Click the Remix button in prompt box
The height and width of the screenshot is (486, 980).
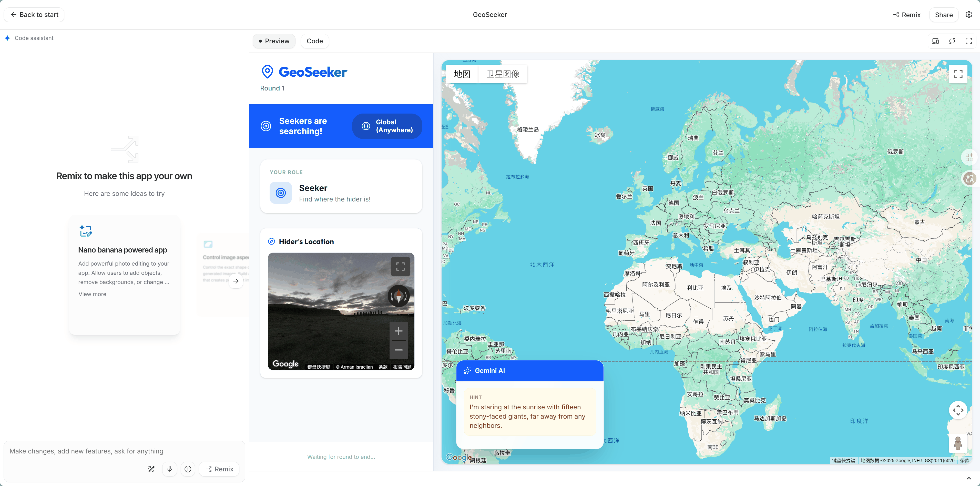tap(220, 469)
